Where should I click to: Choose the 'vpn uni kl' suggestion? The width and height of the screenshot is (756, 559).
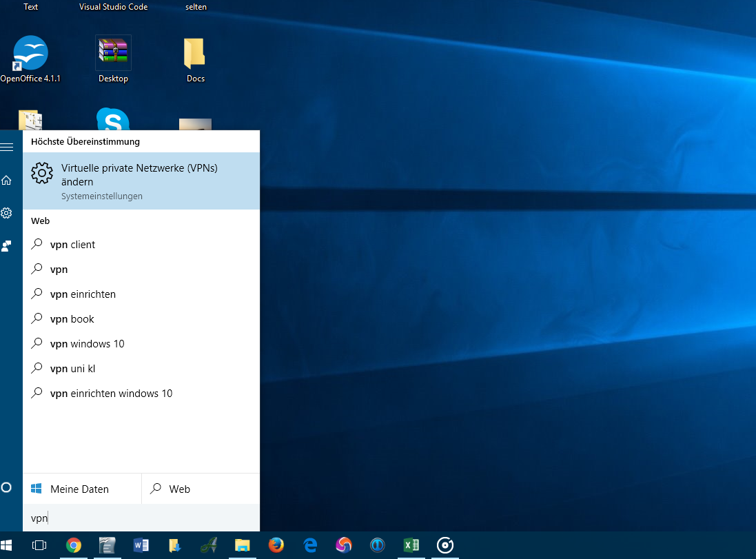[x=141, y=369]
